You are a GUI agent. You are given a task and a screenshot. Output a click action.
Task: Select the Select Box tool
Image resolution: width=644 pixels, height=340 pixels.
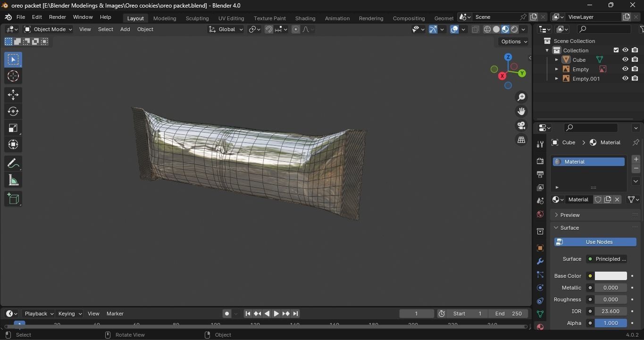(13, 59)
